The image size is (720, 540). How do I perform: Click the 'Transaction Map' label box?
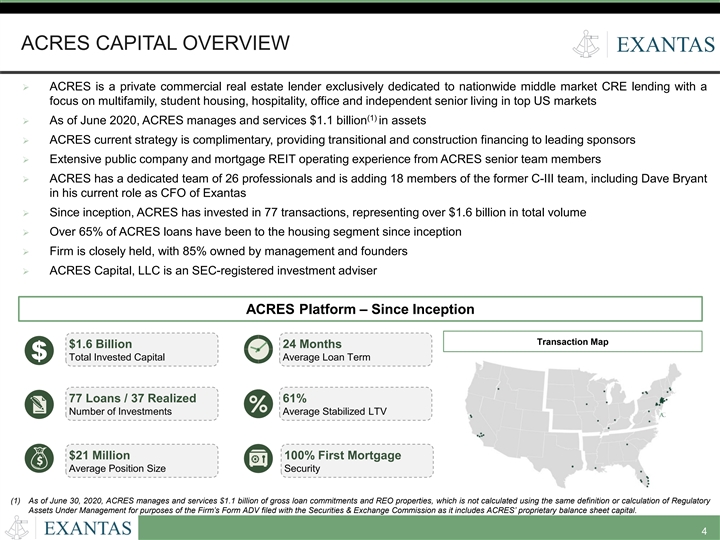pos(573,342)
